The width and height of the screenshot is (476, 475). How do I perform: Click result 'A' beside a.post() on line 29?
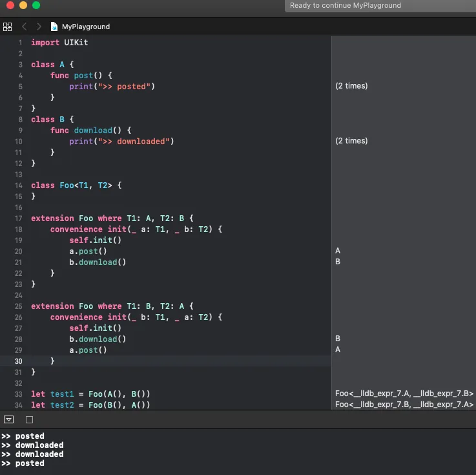338,350
